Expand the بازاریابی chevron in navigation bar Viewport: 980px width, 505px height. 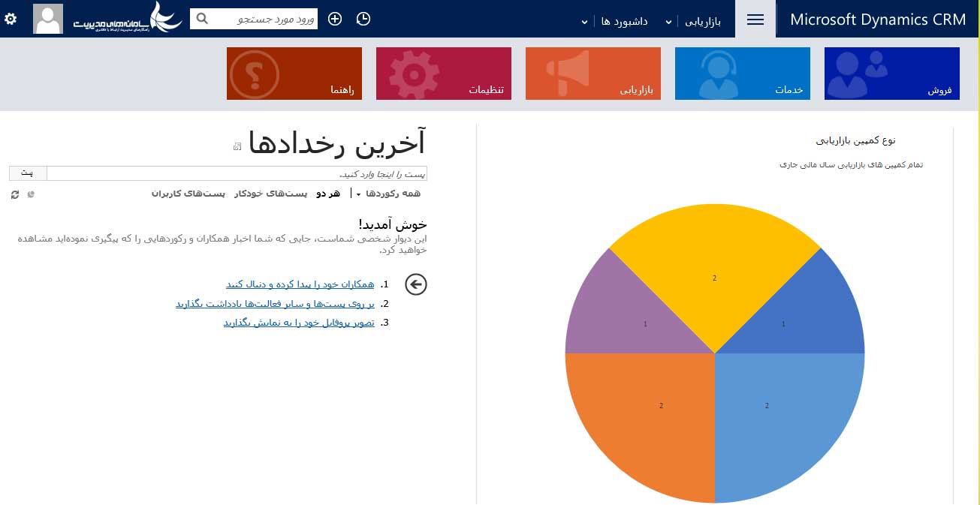click(668, 22)
